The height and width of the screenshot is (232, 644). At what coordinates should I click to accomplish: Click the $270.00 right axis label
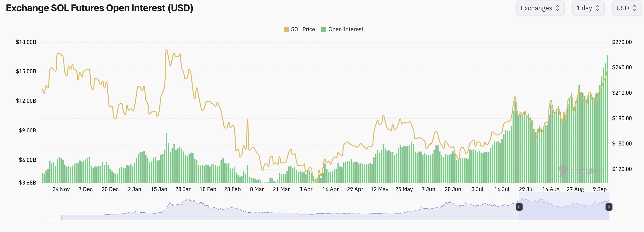tap(622, 42)
